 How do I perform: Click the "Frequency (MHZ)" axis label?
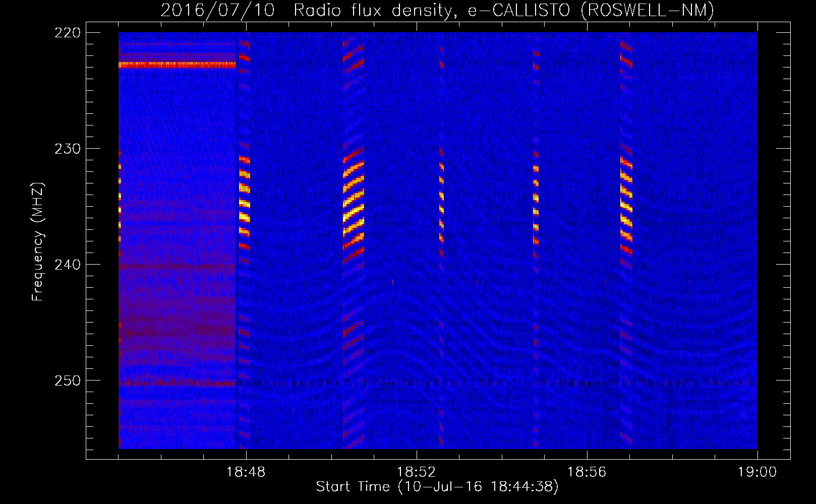[38, 242]
